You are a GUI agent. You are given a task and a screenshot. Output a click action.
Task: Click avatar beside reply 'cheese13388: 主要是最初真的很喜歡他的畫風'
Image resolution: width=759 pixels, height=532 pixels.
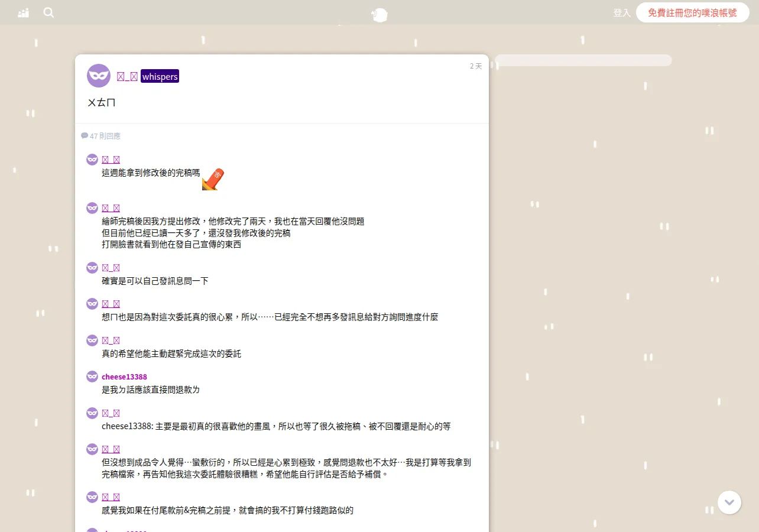click(92, 413)
